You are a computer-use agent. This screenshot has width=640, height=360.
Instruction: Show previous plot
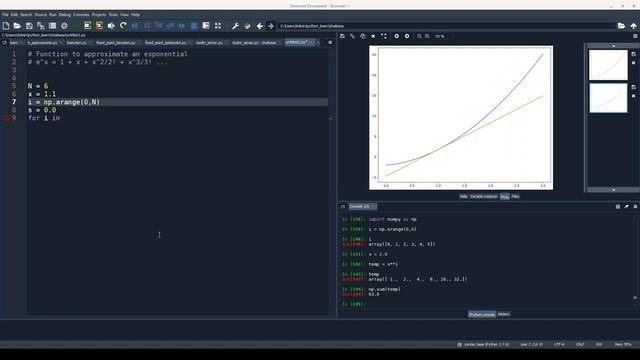(x=396, y=36)
